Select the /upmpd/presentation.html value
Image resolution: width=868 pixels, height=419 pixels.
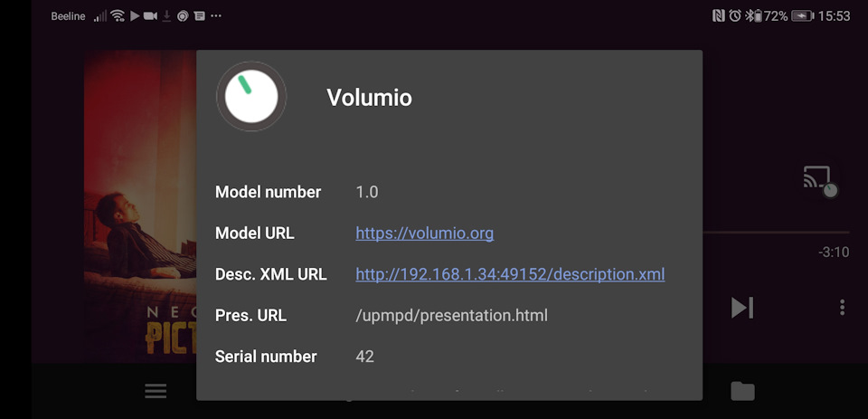451,315
